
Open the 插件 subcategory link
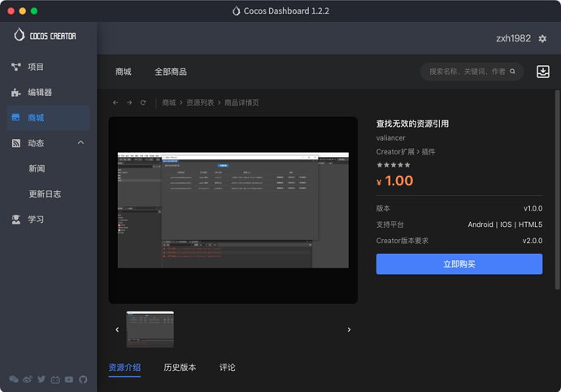point(428,152)
